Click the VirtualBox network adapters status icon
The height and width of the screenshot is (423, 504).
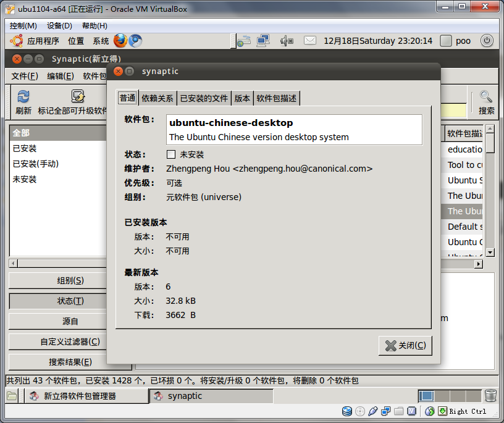(x=385, y=411)
